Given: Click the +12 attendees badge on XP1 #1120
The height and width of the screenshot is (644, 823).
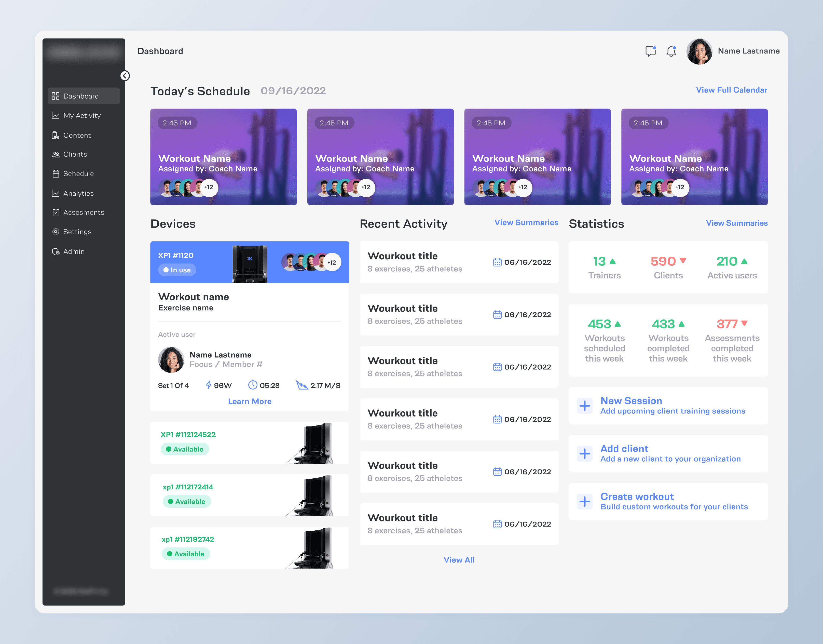Looking at the screenshot, I should [332, 262].
